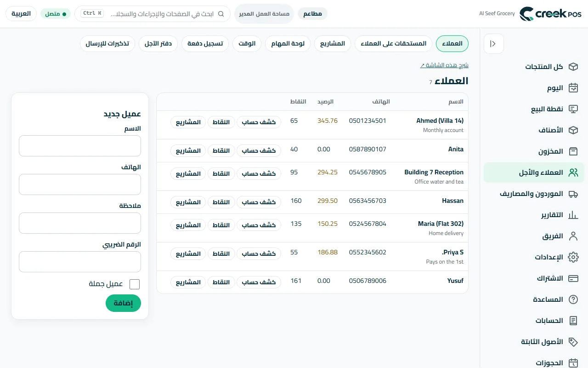The height and width of the screenshot is (368, 588).
Task: Focus the الاسم name input field
Action: [x=80, y=146]
